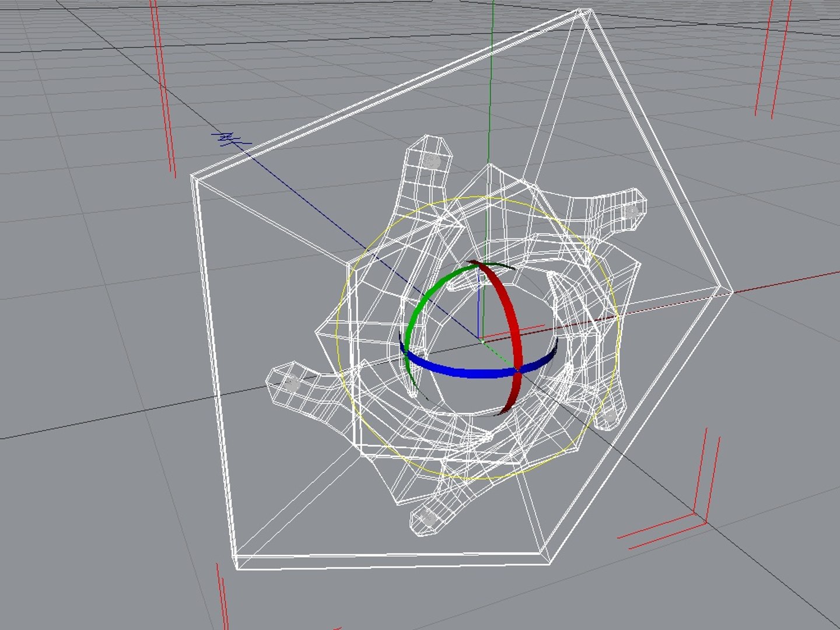Select the gray joint marker on the lower-right arm tip
The image size is (840, 630).
(608, 415)
